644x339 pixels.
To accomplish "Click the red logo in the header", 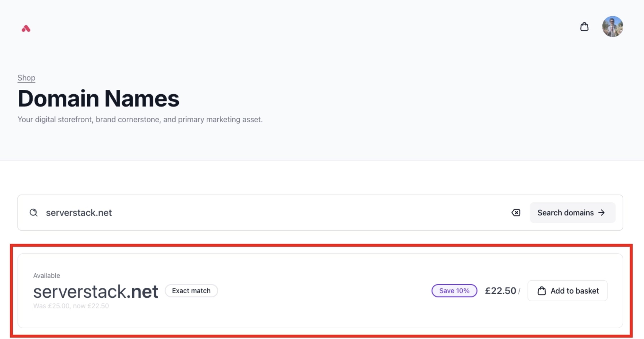I will tap(26, 28).
